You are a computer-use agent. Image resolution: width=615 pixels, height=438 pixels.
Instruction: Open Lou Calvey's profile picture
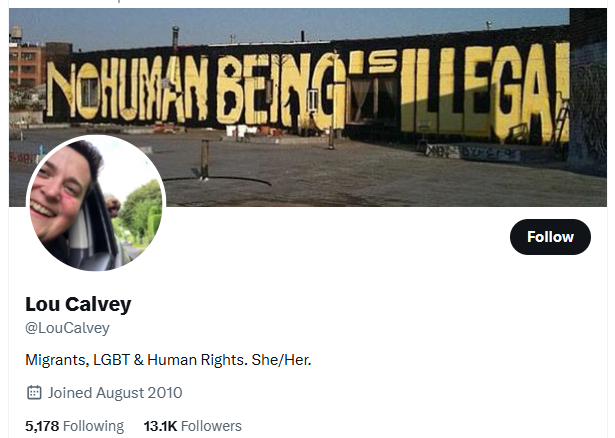pos(96,203)
